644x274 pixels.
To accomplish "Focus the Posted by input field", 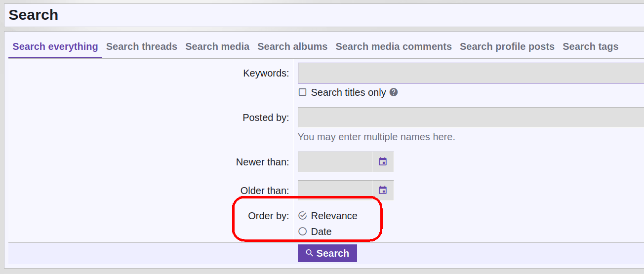I will pos(471,117).
